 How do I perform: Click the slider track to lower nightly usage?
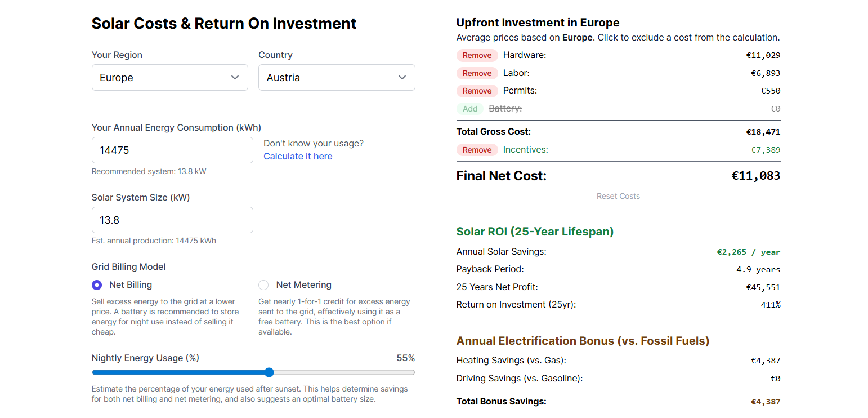pyautogui.click(x=169, y=372)
